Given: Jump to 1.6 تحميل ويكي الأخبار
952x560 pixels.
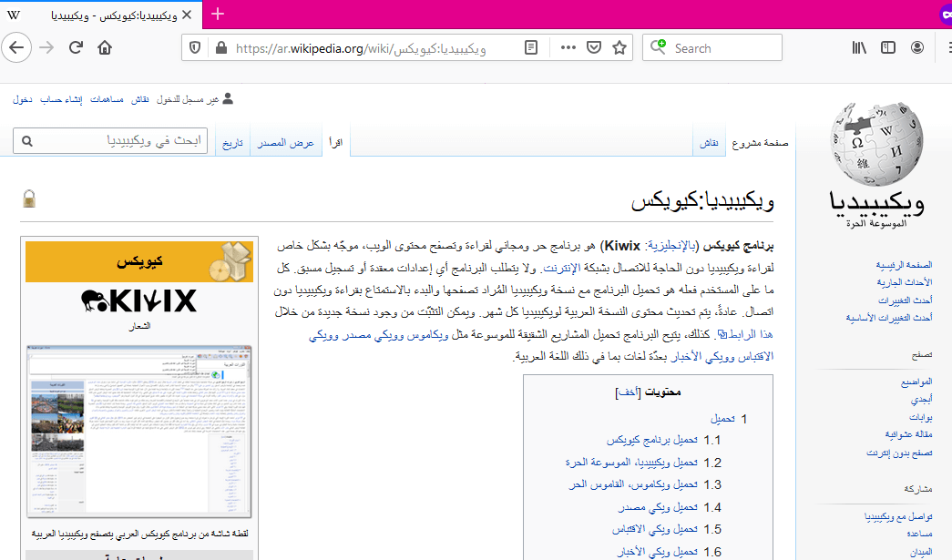Looking at the screenshot, I should tap(657, 552).
